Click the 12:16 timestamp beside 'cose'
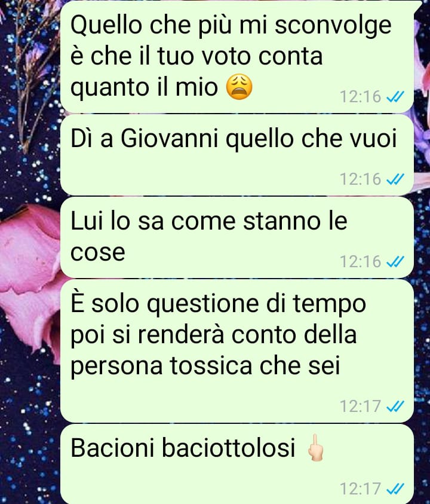The image size is (430, 504). tap(361, 261)
